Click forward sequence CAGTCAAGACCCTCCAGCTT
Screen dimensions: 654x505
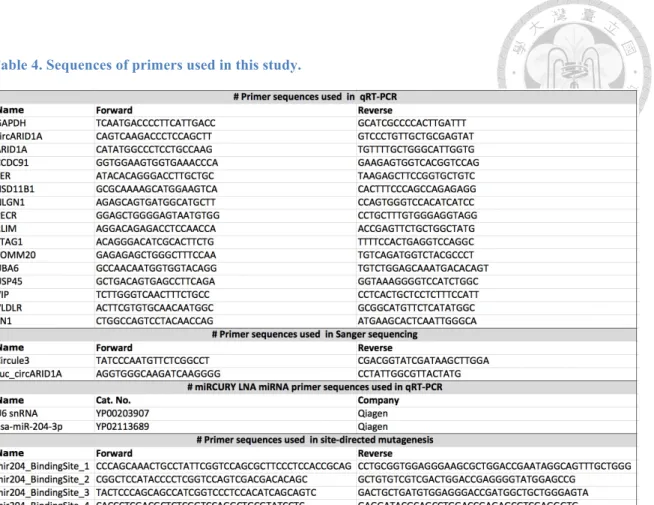coord(154,136)
